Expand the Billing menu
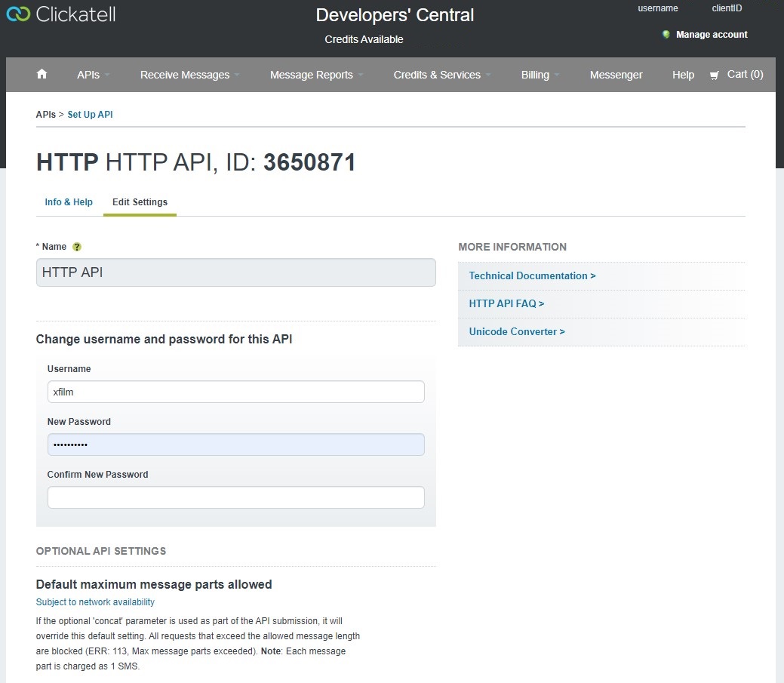The image size is (784, 683). 540,75
